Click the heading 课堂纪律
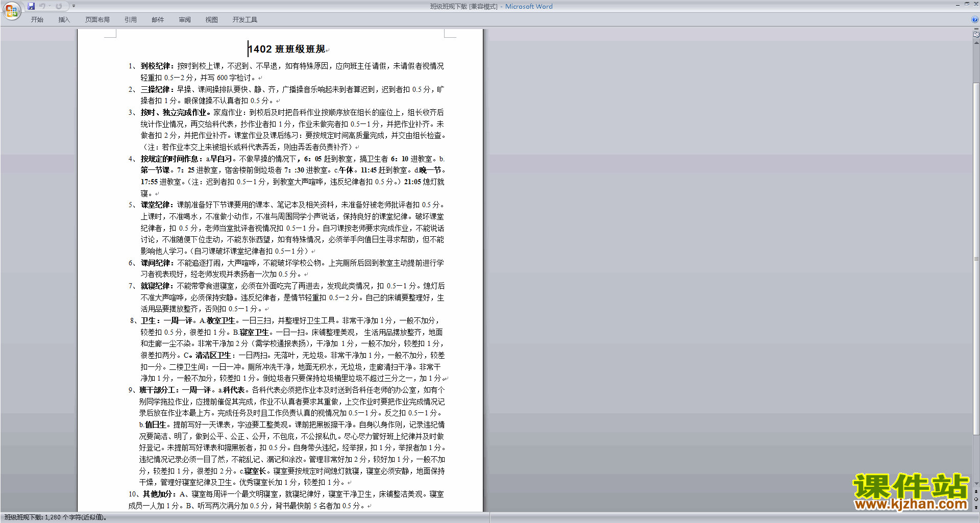The image size is (980, 523). click(155, 205)
